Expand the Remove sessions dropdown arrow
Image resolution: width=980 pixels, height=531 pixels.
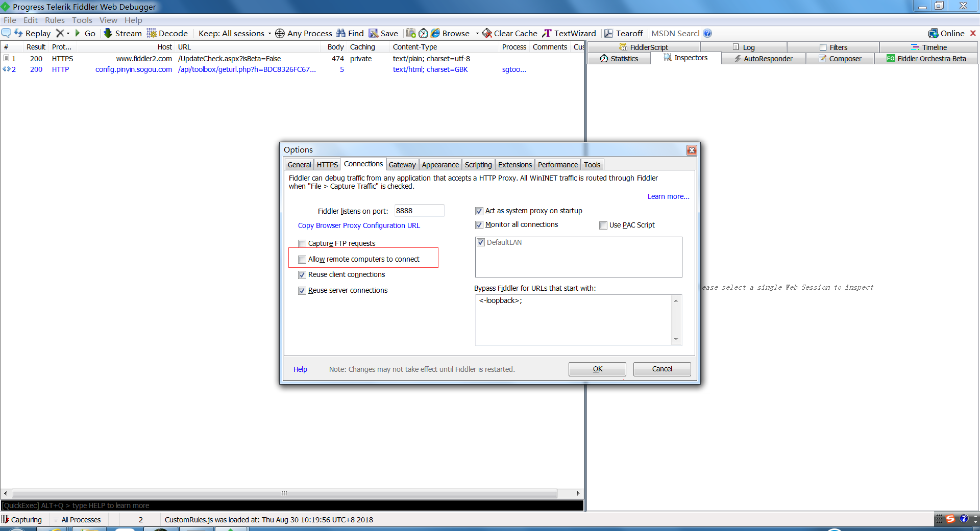(x=68, y=33)
